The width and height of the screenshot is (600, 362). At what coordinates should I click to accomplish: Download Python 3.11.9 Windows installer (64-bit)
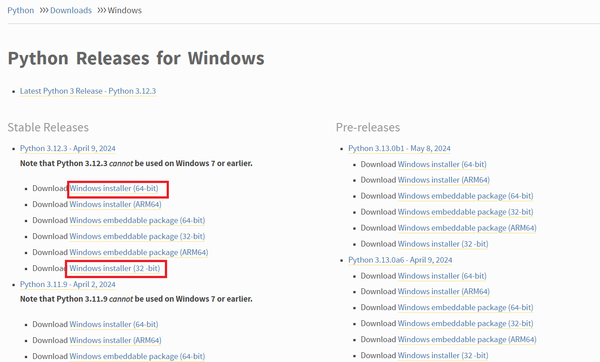[x=114, y=324]
